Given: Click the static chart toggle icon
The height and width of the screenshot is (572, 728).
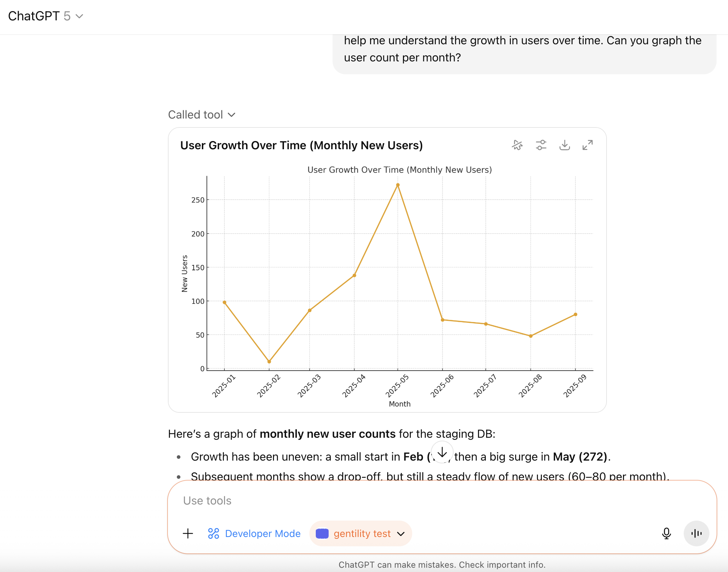Looking at the screenshot, I should click(517, 145).
